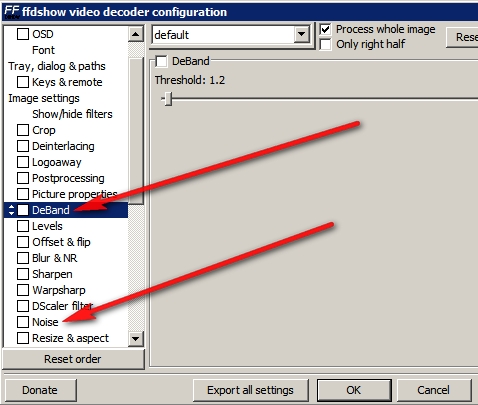This screenshot has height=405, width=478.
Task: Select Show/hide filters entry
Action: [x=72, y=114]
